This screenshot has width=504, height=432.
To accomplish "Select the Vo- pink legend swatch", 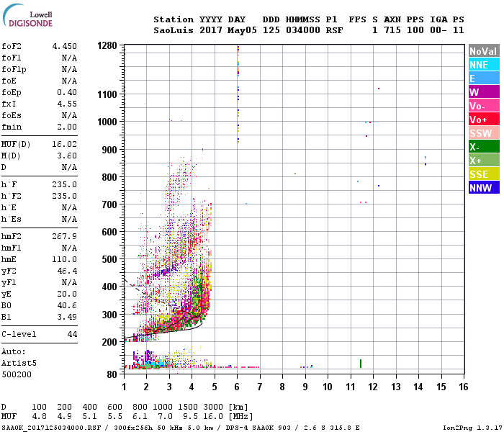I will click(484, 106).
